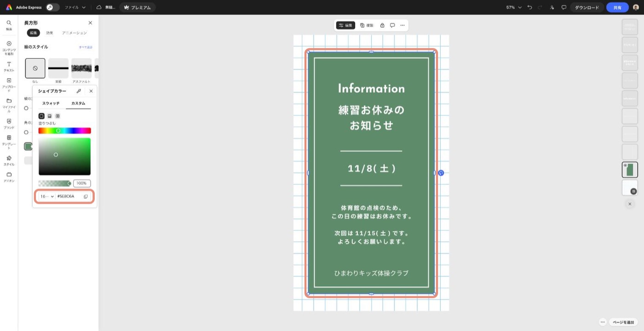The width and height of the screenshot is (644, 331).
Task: Click the Undo arrow in top bar
Action: [530, 7]
